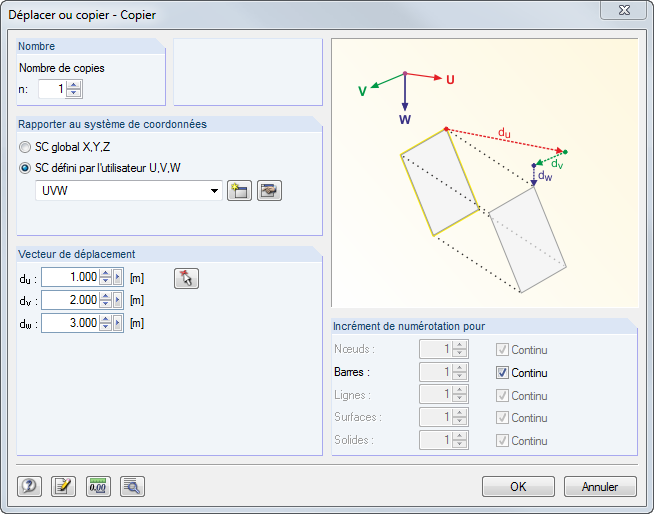Decrease dv value with down arrow
654x514 pixels.
(106, 304)
